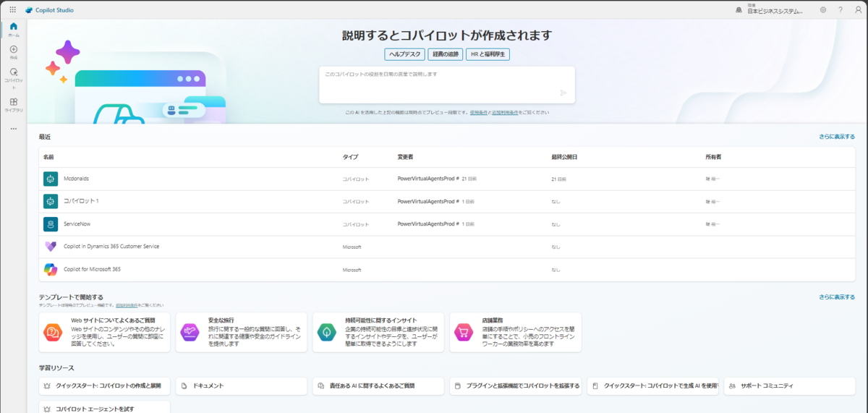Click the purple airplane icon of 安全な旅行
This screenshot has width=868, height=413.
coord(190,332)
